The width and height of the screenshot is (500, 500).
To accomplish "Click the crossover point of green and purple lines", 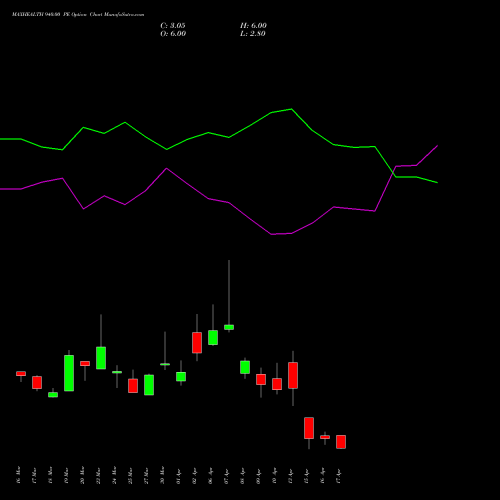I will tap(393, 172).
